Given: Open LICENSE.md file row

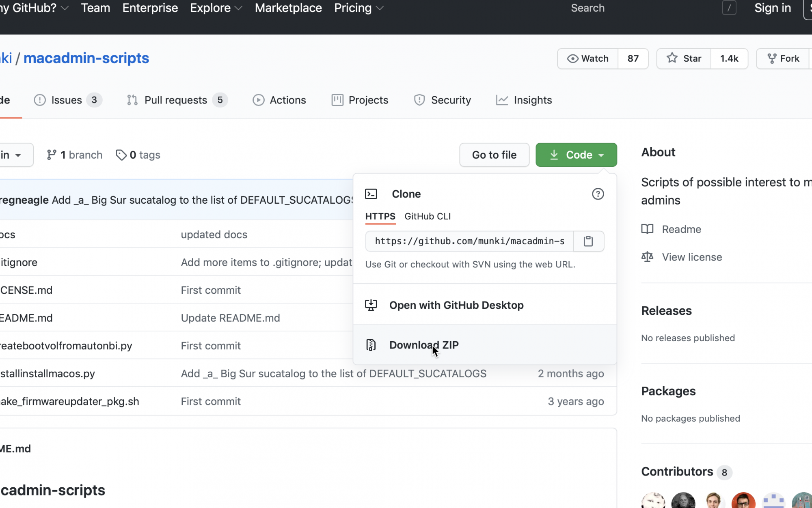Looking at the screenshot, I should [x=26, y=290].
